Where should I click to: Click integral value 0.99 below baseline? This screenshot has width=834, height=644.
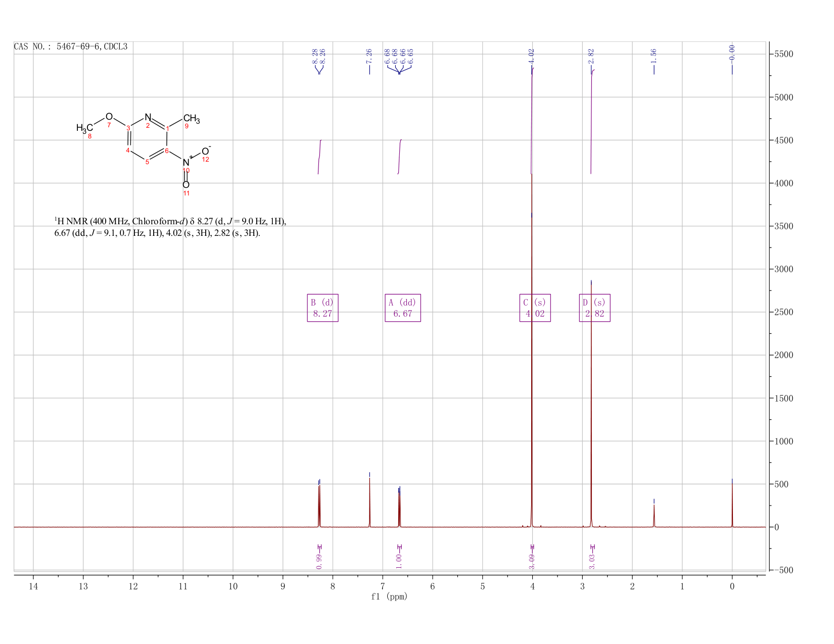pos(319,561)
